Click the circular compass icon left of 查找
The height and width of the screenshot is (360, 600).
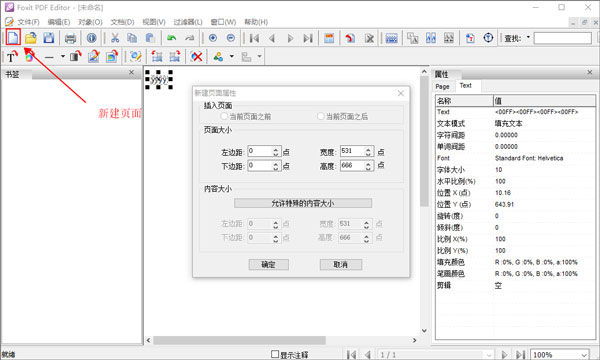[x=488, y=38]
